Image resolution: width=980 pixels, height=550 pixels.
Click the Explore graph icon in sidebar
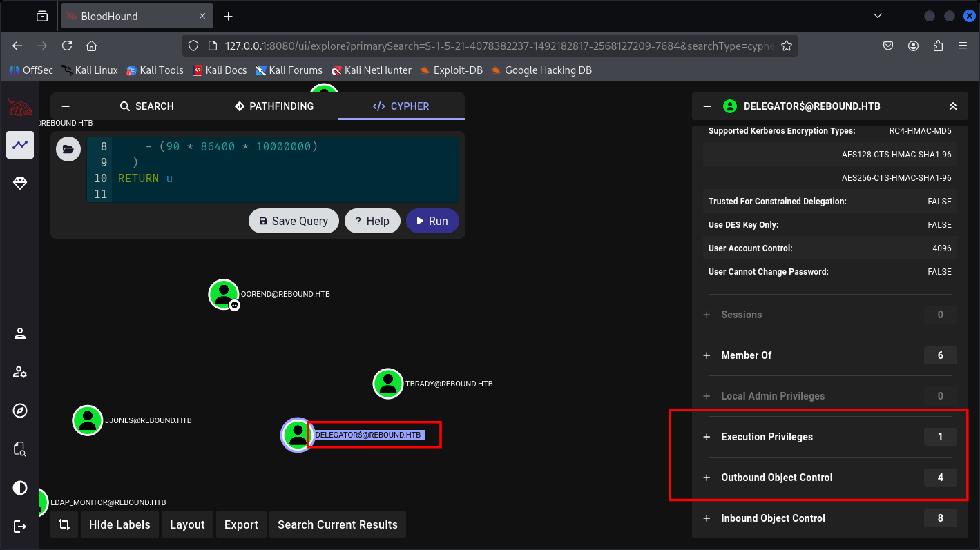pyautogui.click(x=20, y=145)
